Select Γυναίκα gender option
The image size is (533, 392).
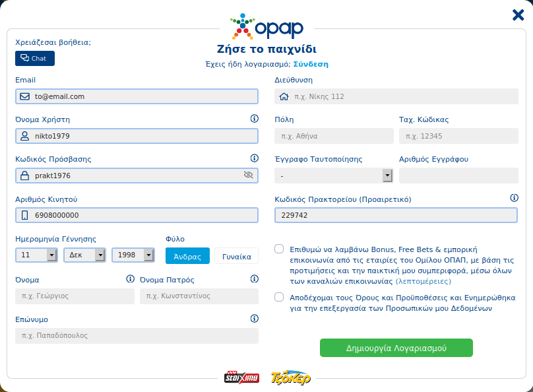point(237,255)
